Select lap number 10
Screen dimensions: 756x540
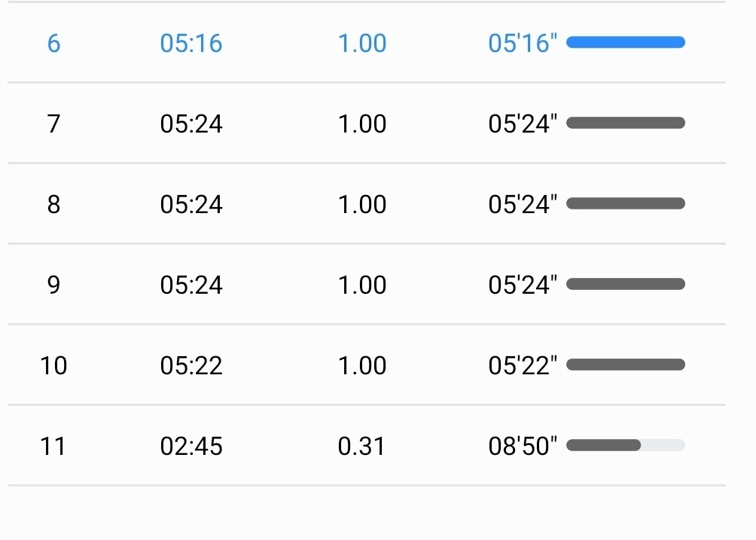(53, 365)
